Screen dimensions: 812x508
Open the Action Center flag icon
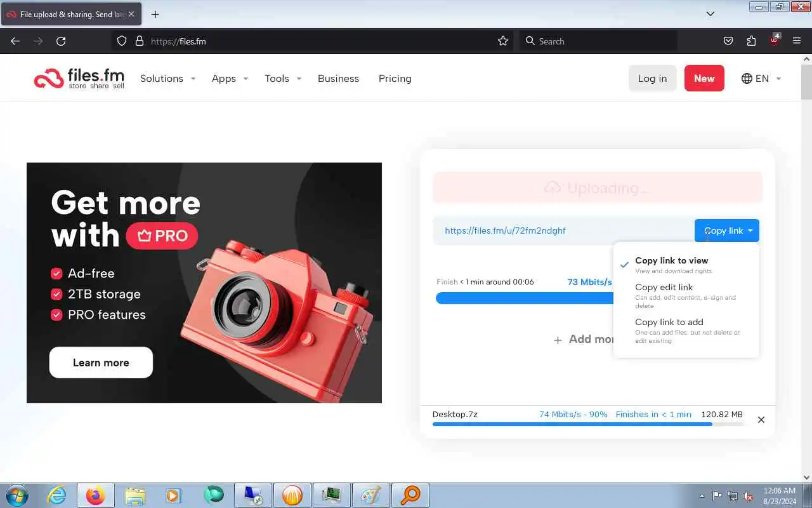pyautogui.click(x=717, y=496)
